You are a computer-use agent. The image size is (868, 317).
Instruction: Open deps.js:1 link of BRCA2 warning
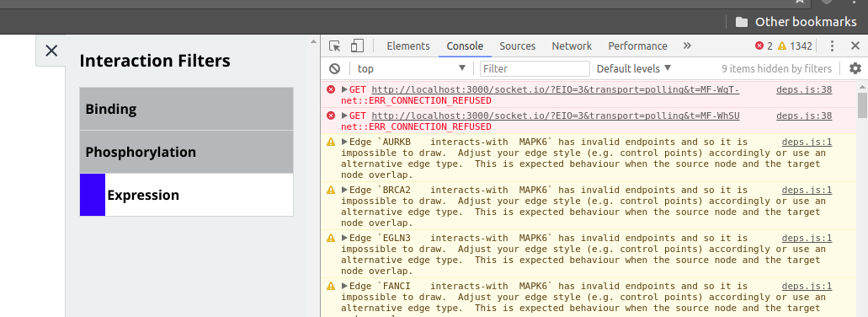(807, 190)
